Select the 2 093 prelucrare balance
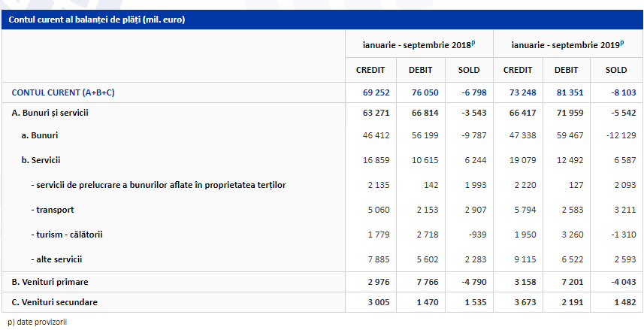This screenshot has height=330, width=644. tap(625, 185)
